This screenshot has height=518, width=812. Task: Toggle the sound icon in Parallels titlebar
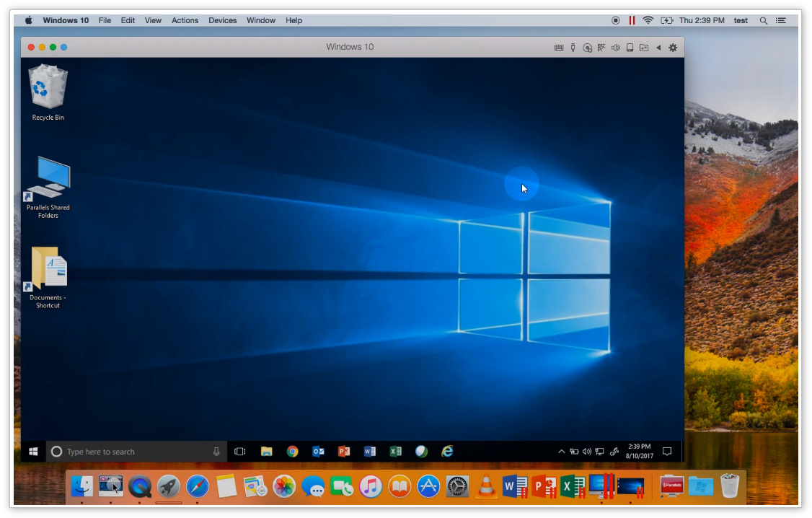click(x=616, y=48)
